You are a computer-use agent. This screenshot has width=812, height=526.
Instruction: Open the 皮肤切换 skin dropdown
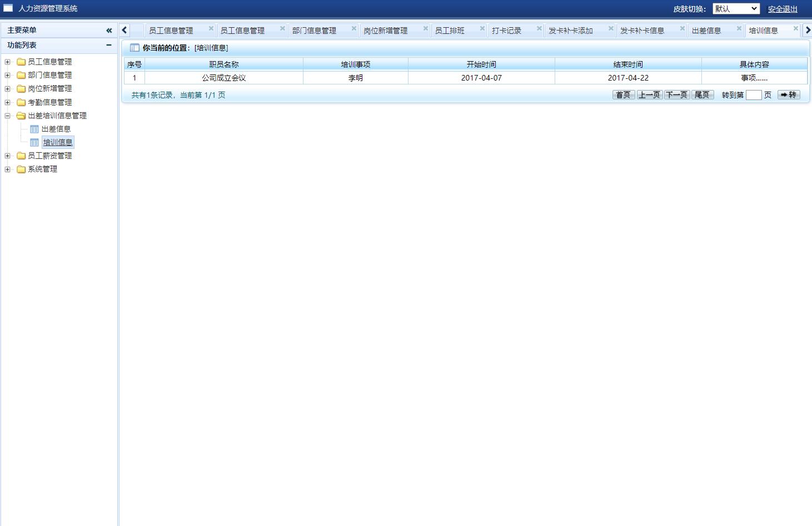(736, 8)
